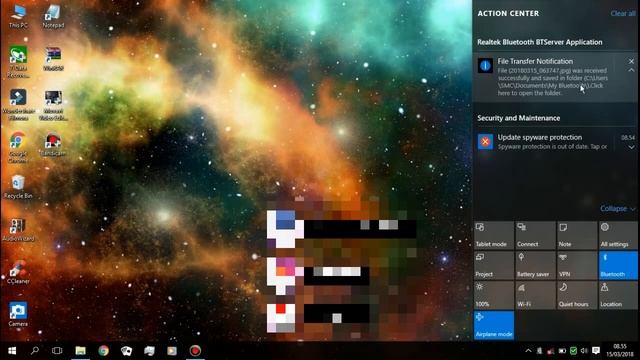This screenshot has height=360, width=640.
Task: Open Chrome from the taskbar
Action: [x=103, y=351]
